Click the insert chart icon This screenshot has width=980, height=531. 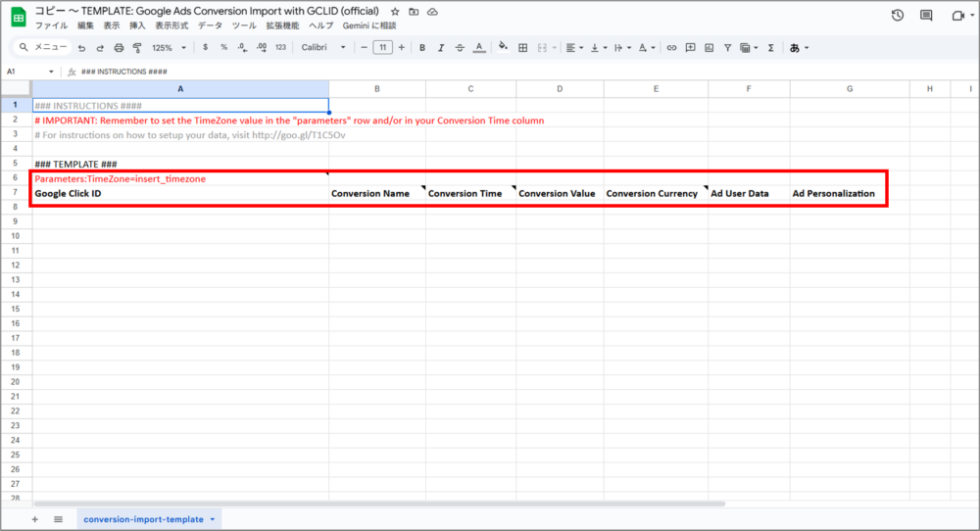[710, 47]
